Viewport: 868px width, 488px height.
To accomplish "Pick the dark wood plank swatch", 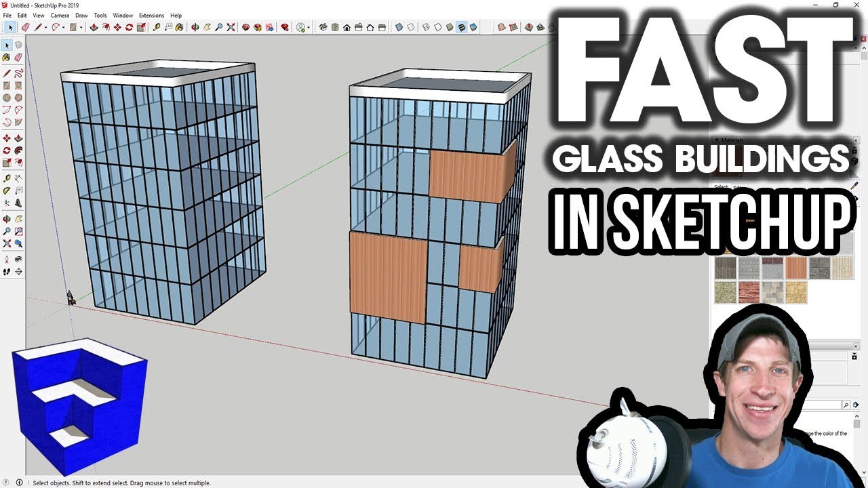I will 726,268.
